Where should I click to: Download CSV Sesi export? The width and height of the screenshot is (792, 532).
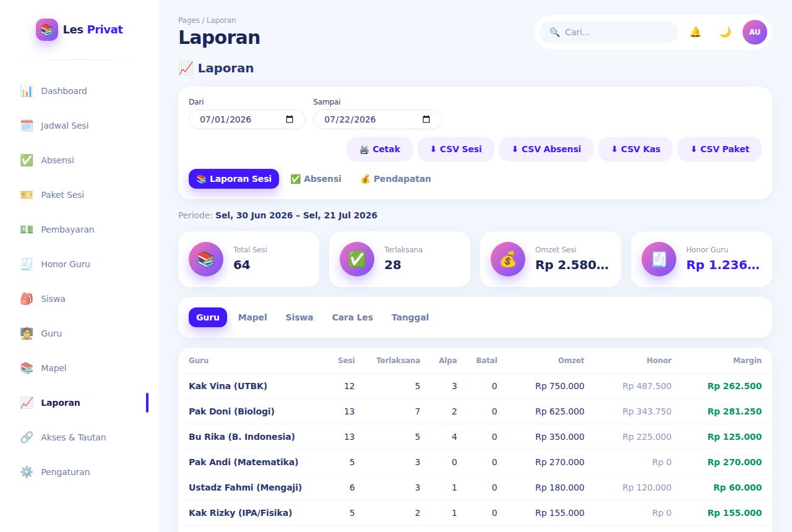[x=456, y=149]
